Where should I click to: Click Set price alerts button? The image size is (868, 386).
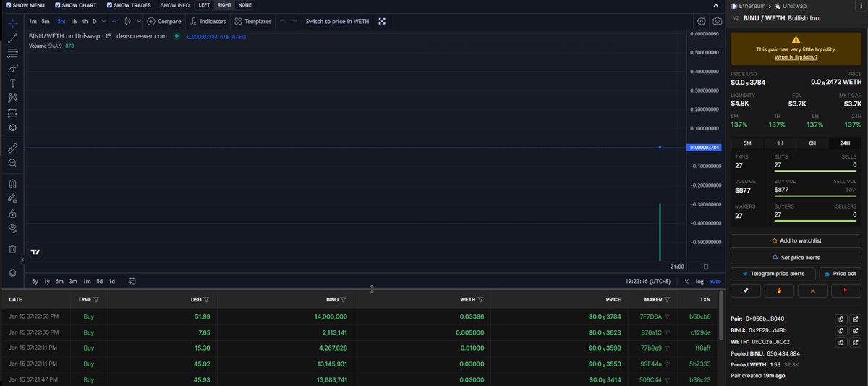point(796,257)
